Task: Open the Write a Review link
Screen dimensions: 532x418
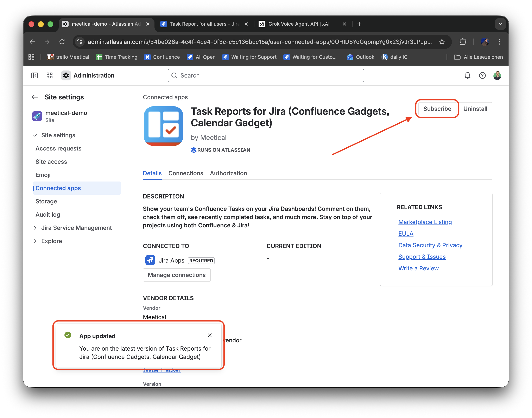Action: [418, 268]
